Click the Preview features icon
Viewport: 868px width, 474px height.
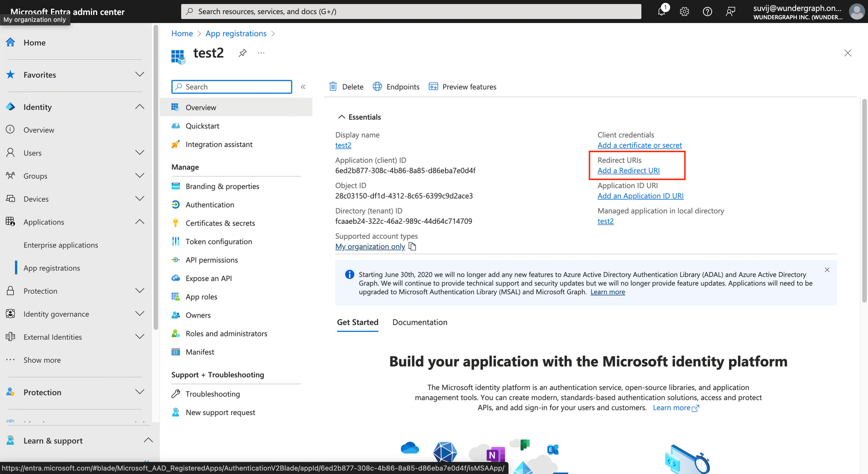click(x=433, y=86)
